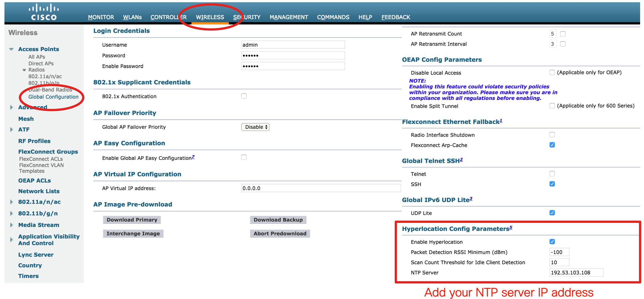
Task: Open Direct APs in sidebar
Action: 41,63
